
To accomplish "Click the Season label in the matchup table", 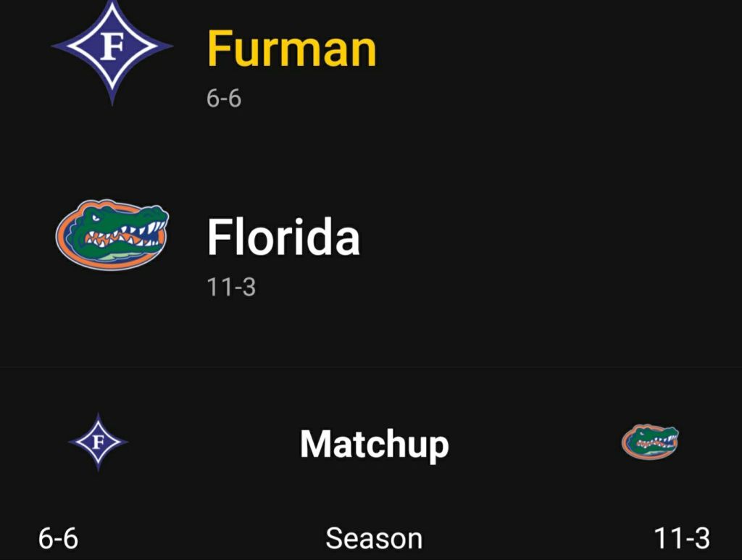I will 374,539.
